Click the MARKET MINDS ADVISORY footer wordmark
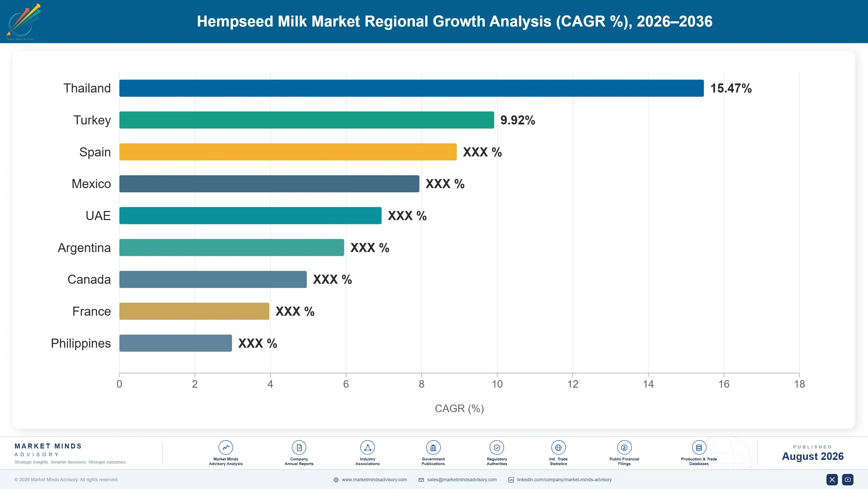Image resolution: width=868 pixels, height=489 pixels. pyautogui.click(x=48, y=450)
